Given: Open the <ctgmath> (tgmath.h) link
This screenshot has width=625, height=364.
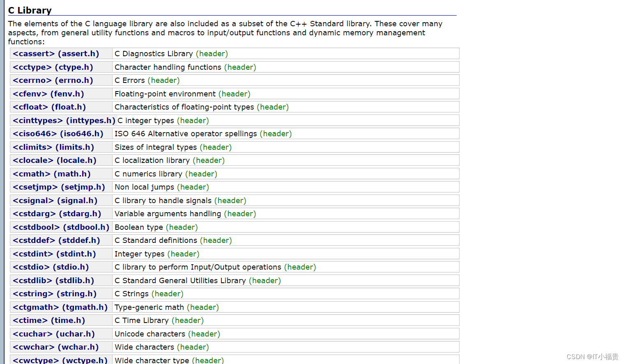Looking at the screenshot, I should pyautogui.click(x=60, y=307).
